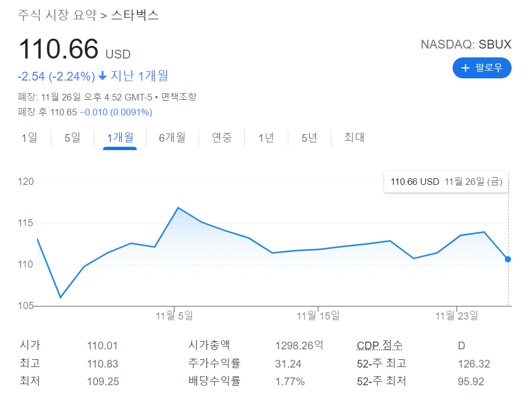Click the 최저 label in stats table
532x399 pixels.
coord(30,381)
